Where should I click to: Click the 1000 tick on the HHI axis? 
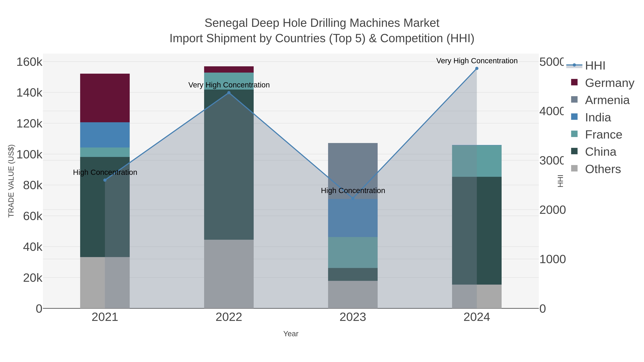pyautogui.click(x=553, y=259)
